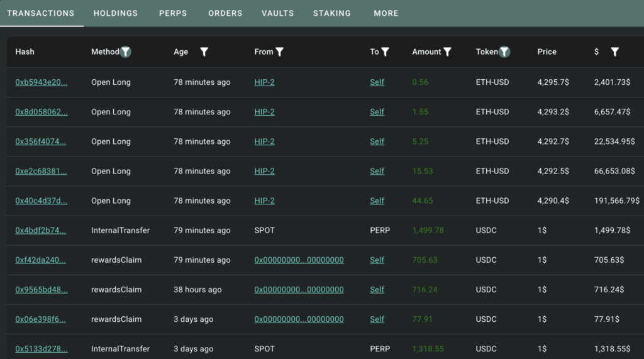Go to the Vaults tab
The height and width of the screenshot is (359, 644).
point(277,13)
